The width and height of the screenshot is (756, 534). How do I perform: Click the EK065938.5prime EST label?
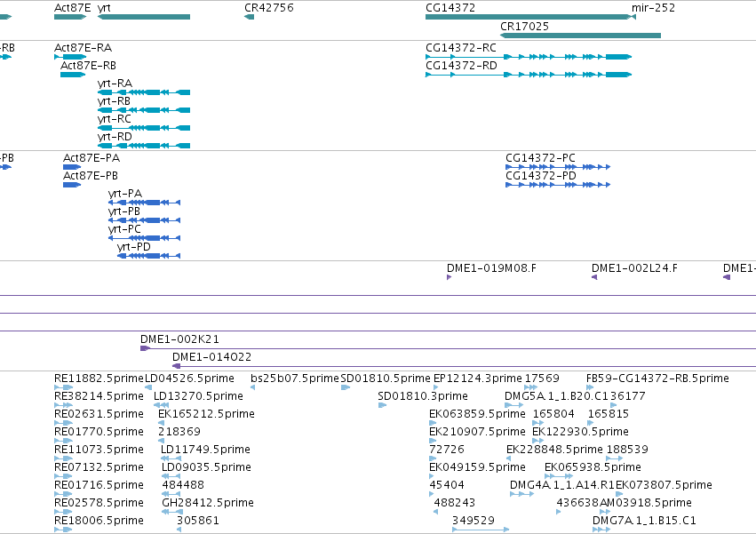pos(593,468)
